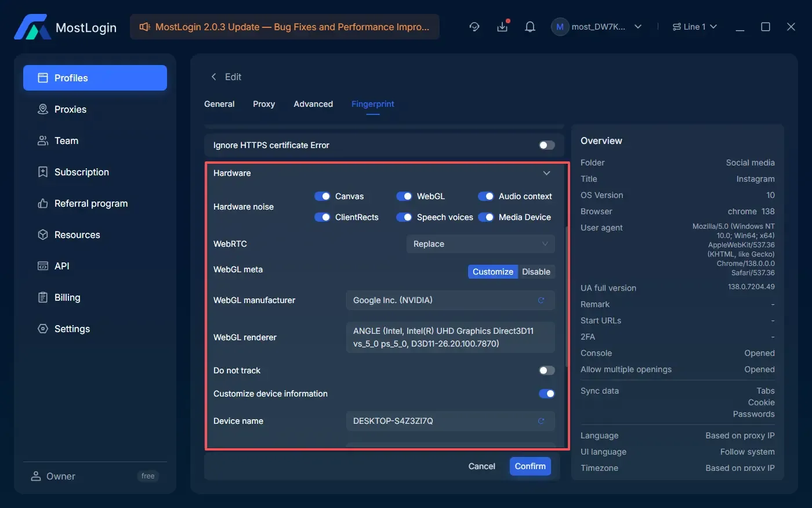This screenshot has width=812, height=508.
Task: Open the downloads icon in header
Action: (x=502, y=27)
